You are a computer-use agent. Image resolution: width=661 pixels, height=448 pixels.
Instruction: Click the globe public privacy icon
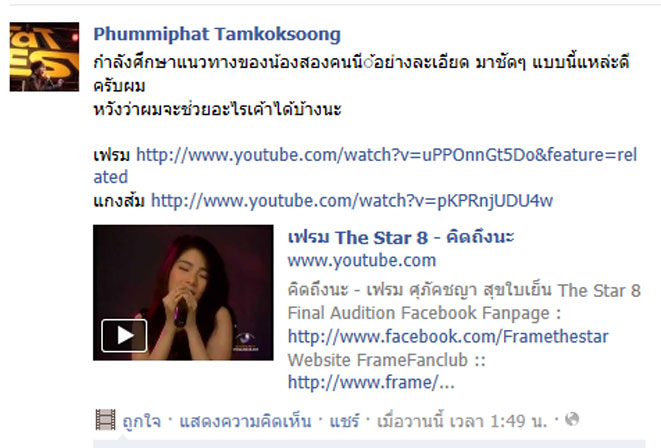coord(572,419)
